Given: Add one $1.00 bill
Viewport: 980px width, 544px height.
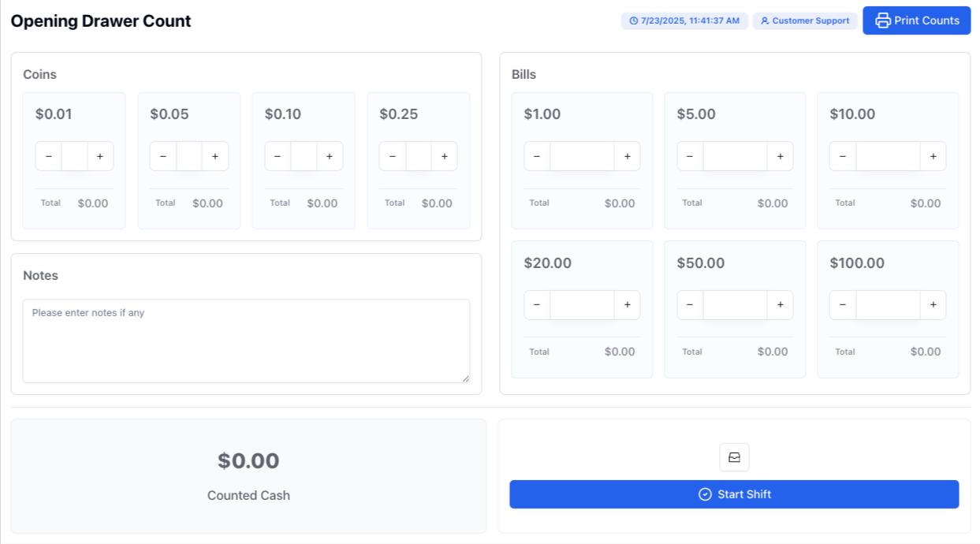Looking at the screenshot, I should pyautogui.click(x=627, y=156).
